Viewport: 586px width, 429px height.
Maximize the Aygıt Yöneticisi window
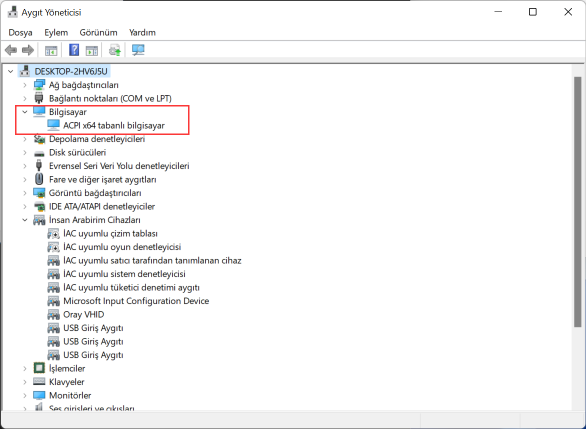(x=533, y=12)
